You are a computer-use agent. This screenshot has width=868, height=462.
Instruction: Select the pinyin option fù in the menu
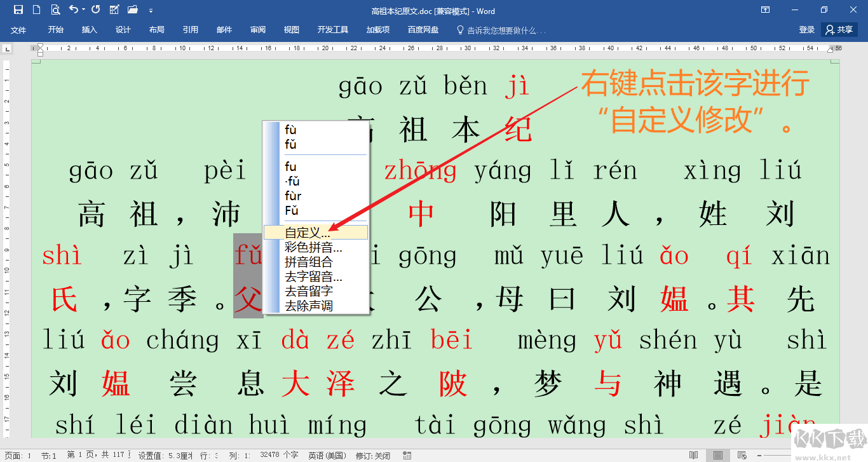coord(291,130)
